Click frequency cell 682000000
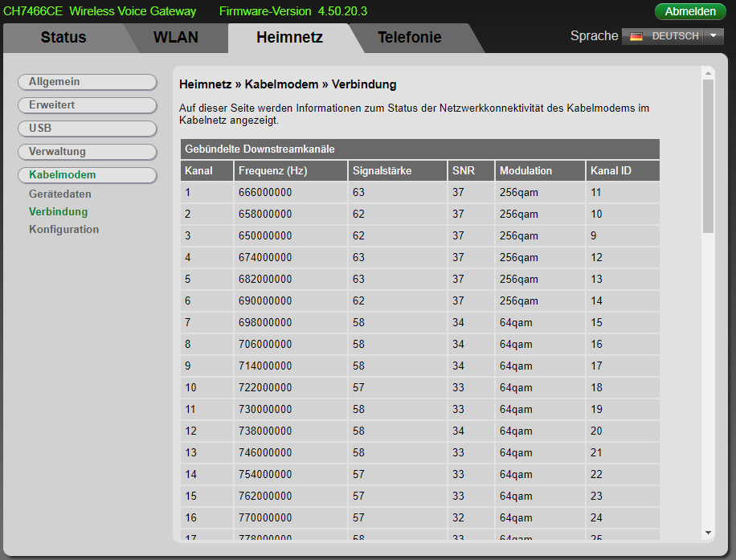This screenshot has height=560, width=736. 291,280
